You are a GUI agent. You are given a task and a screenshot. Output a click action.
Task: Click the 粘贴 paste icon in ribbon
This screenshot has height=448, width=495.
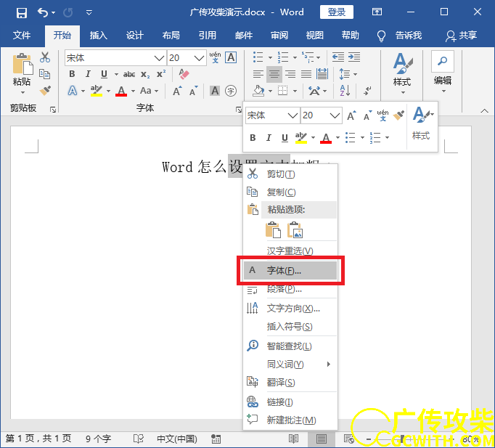[x=22, y=63]
